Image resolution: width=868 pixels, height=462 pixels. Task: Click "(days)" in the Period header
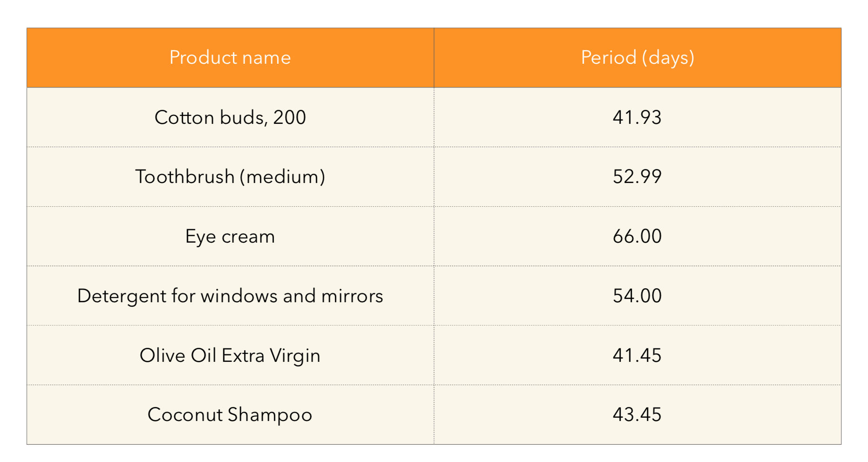(x=668, y=58)
